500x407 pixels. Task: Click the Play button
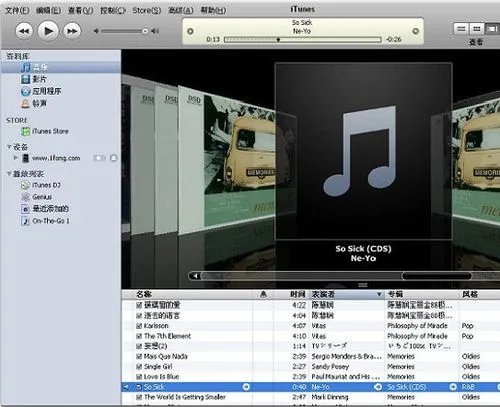[48, 31]
